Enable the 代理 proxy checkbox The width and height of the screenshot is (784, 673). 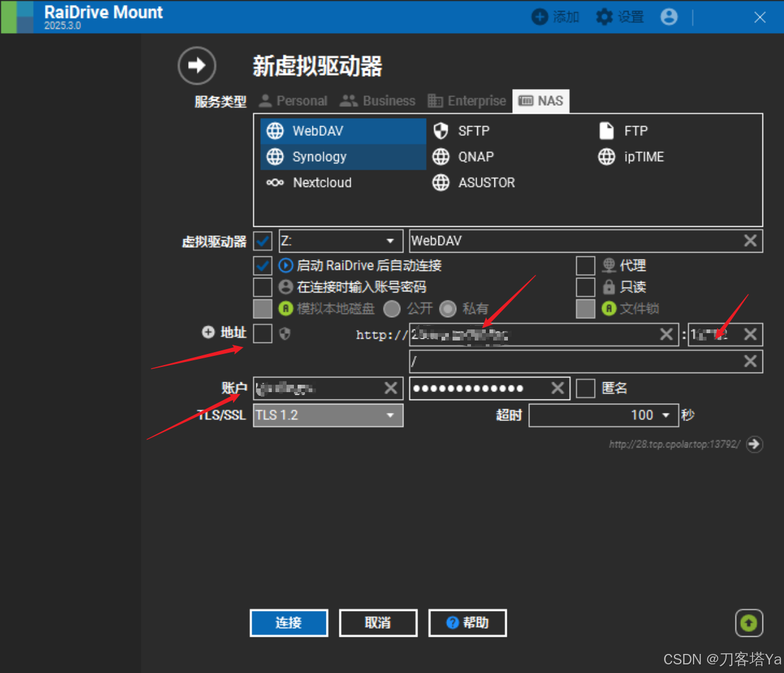[585, 266]
